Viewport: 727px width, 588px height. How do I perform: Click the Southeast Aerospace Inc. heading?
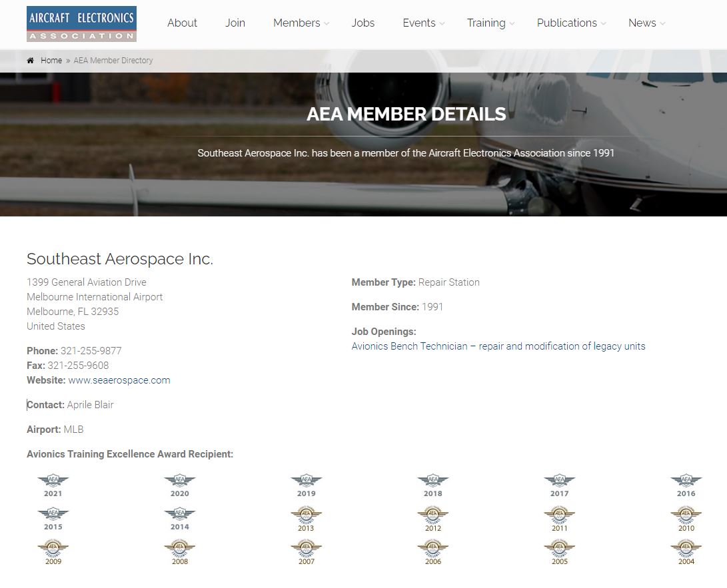point(120,258)
